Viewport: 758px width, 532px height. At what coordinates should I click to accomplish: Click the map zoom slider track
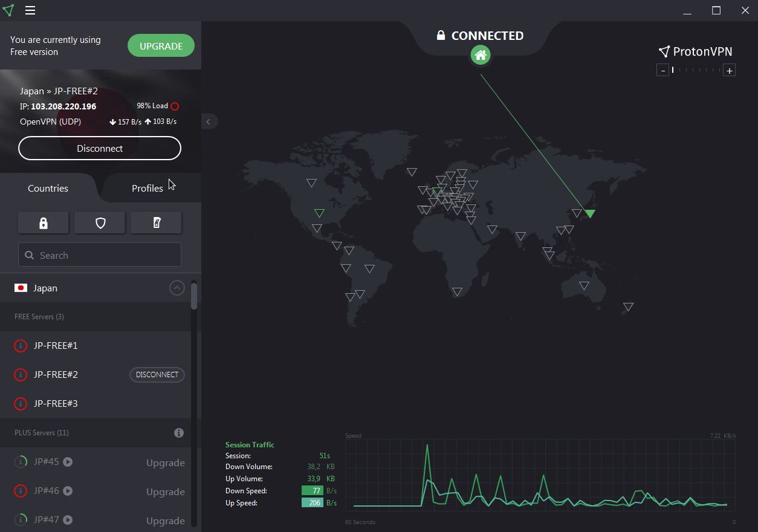pyautogui.click(x=696, y=71)
